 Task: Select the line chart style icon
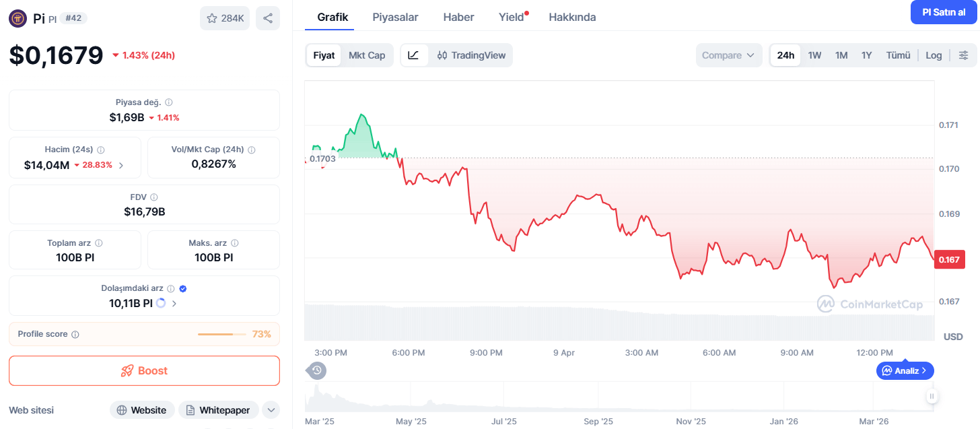(414, 55)
